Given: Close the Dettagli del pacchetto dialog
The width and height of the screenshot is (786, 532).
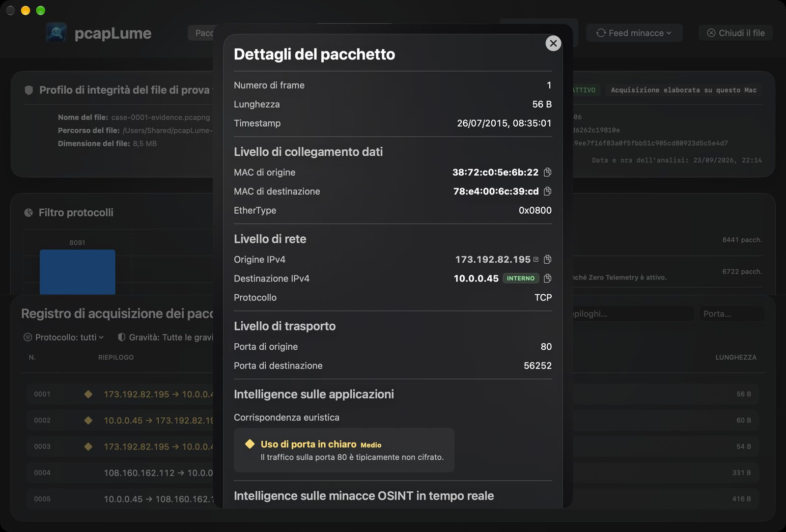Looking at the screenshot, I should tap(553, 43).
